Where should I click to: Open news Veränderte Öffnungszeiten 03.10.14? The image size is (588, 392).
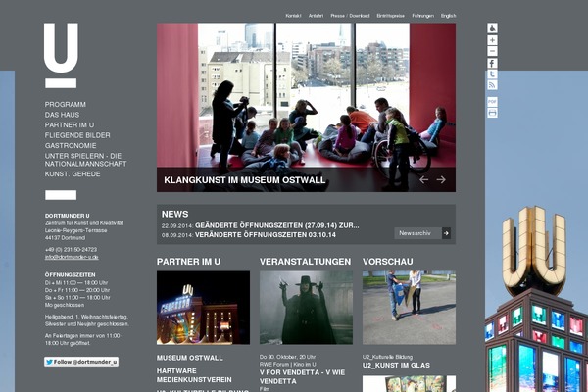coord(266,235)
